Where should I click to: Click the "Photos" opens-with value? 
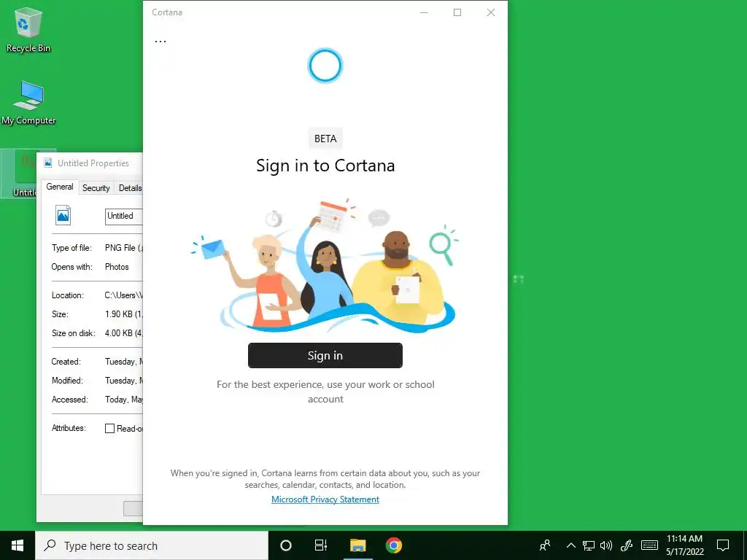point(117,267)
